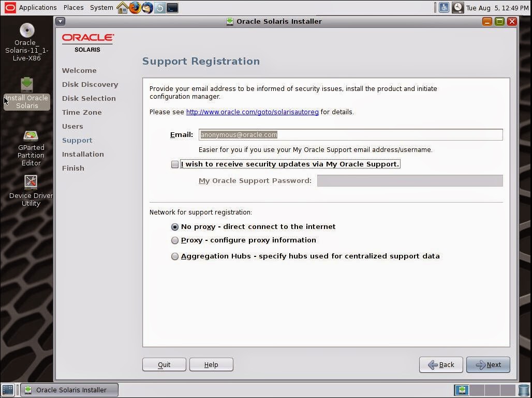
Task: Open the Trash from the bottom panel
Action: 523,390
